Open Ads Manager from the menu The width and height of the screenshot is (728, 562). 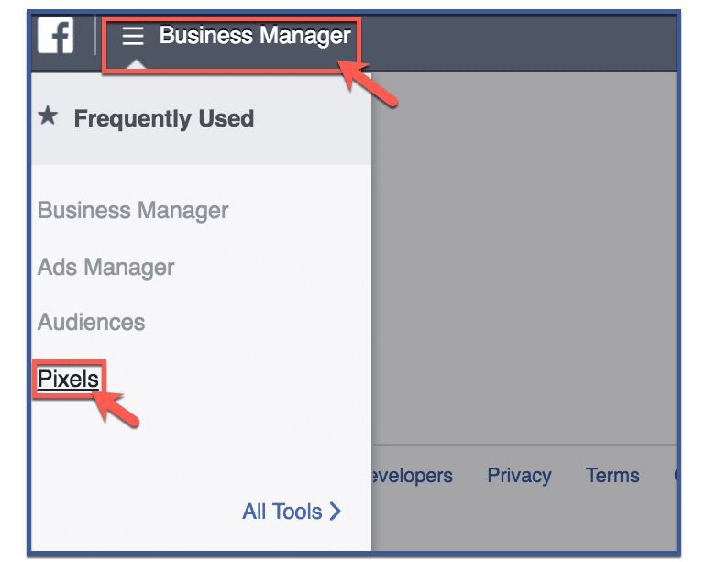(x=105, y=268)
